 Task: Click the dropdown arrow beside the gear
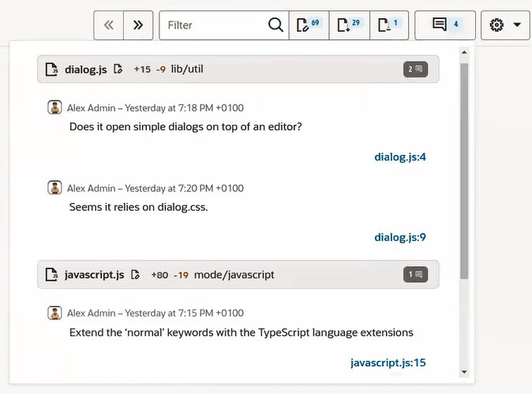(517, 24)
